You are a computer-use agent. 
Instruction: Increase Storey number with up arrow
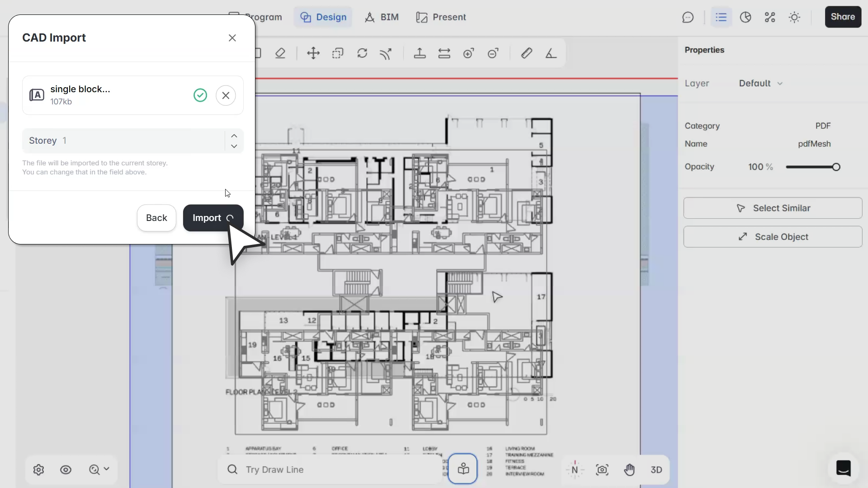click(x=234, y=136)
